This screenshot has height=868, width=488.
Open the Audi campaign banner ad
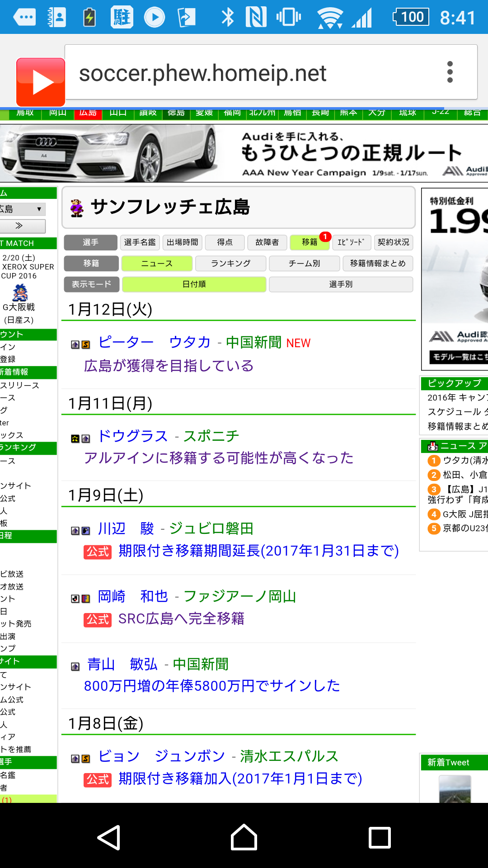(x=244, y=153)
